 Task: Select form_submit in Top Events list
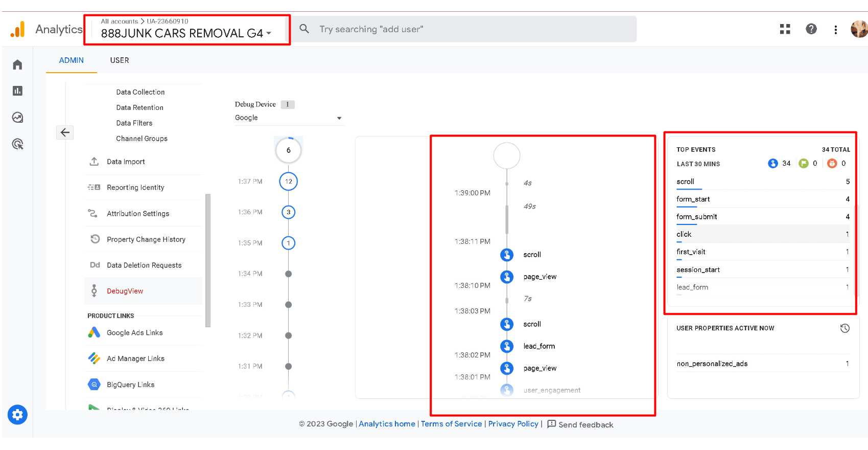(x=697, y=217)
